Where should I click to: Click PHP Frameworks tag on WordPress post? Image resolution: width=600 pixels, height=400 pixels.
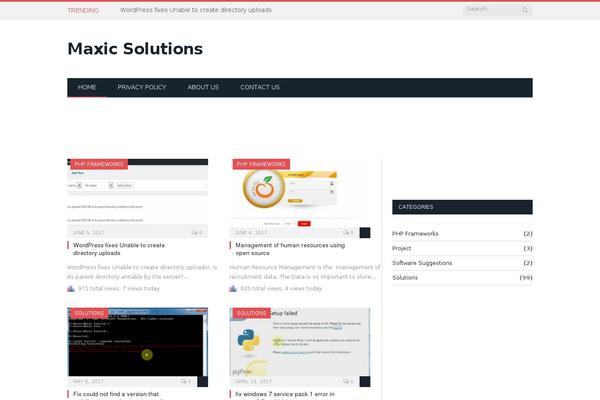(x=99, y=164)
